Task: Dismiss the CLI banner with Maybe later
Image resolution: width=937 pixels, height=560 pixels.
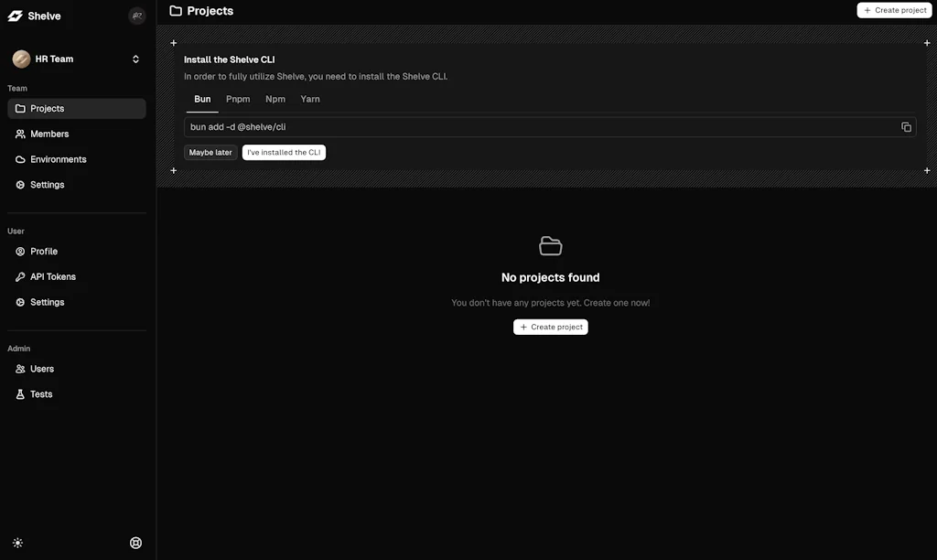Action: [x=210, y=152]
